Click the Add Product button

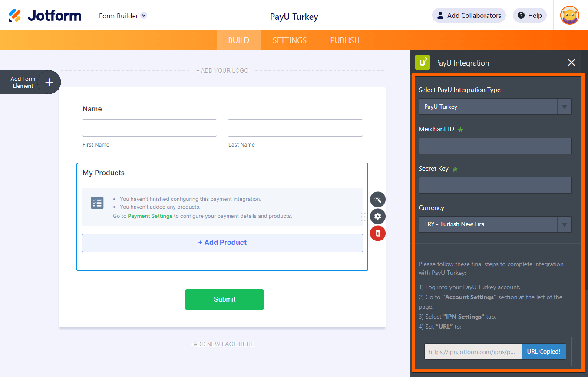222,243
